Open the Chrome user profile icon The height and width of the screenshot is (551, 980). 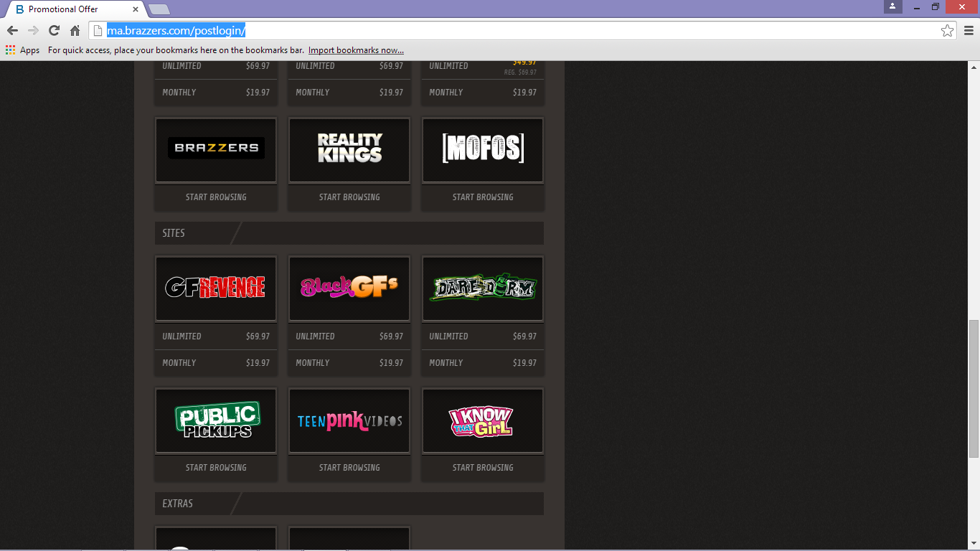tap(892, 6)
